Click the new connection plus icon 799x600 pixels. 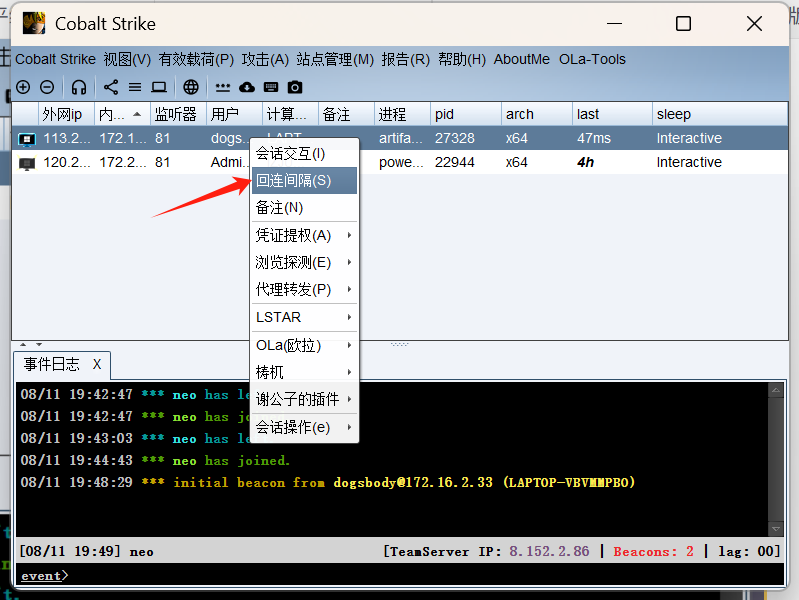[x=23, y=87]
